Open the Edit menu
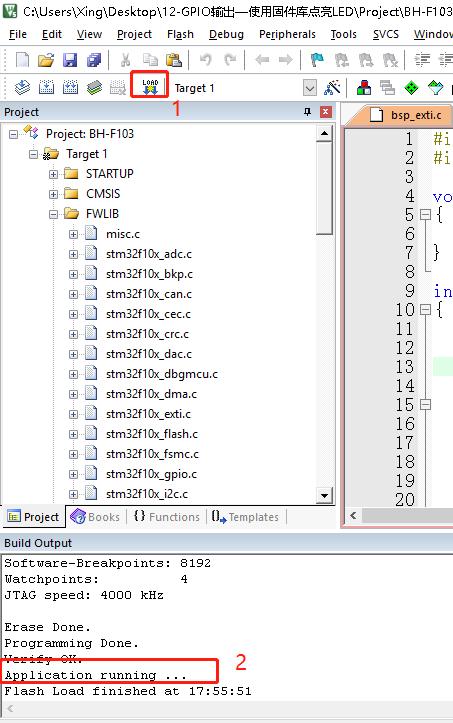Viewport: 453px width, 723px height. (52, 34)
